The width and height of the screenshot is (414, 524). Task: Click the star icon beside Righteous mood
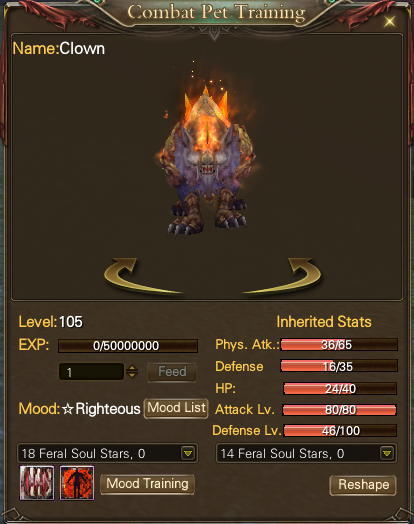tap(68, 409)
